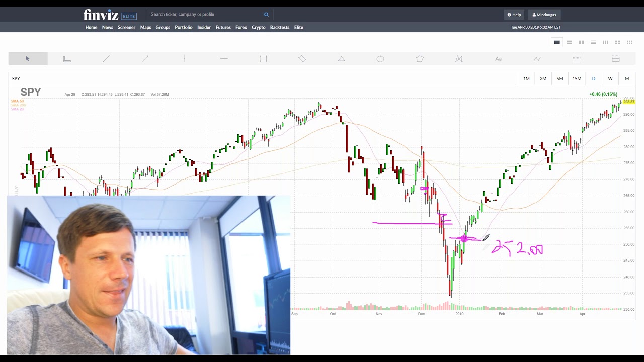Select the triangle drawing tool
644x362 pixels.
coord(342,59)
